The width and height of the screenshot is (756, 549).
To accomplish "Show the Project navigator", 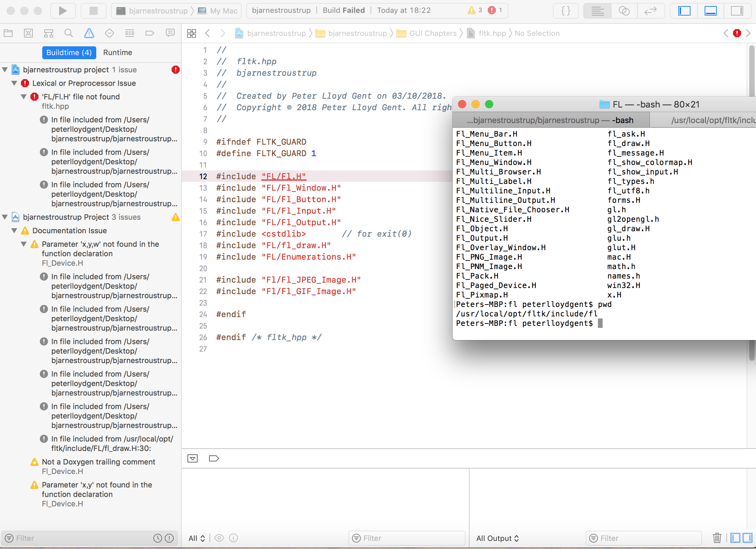I will pos(8,33).
